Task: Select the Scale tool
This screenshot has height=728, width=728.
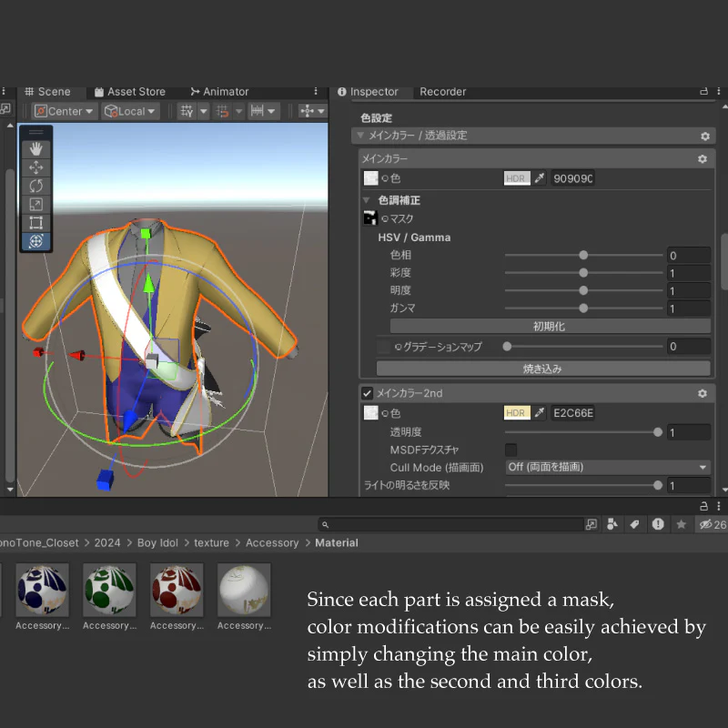Action: coord(35,204)
